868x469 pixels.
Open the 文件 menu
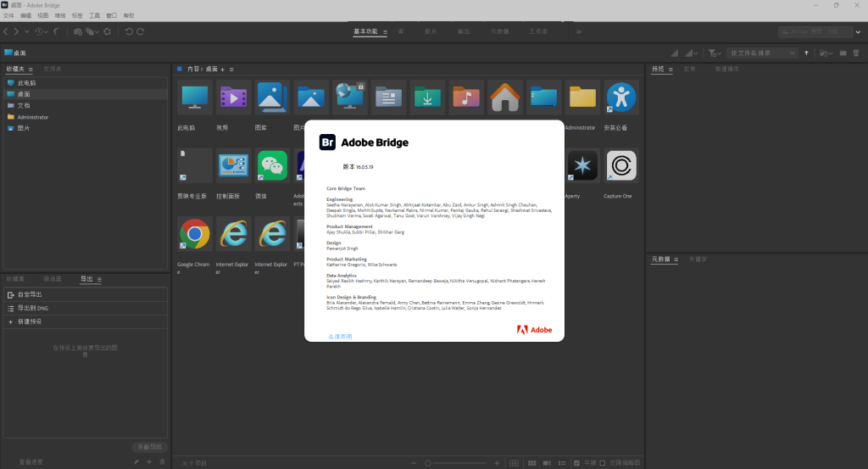tap(8, 15)
